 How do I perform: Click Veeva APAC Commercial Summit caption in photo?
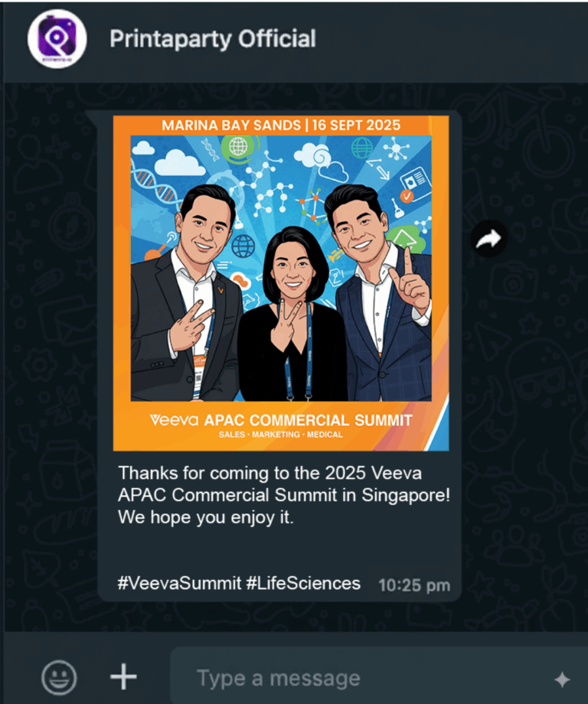(281, 420)
